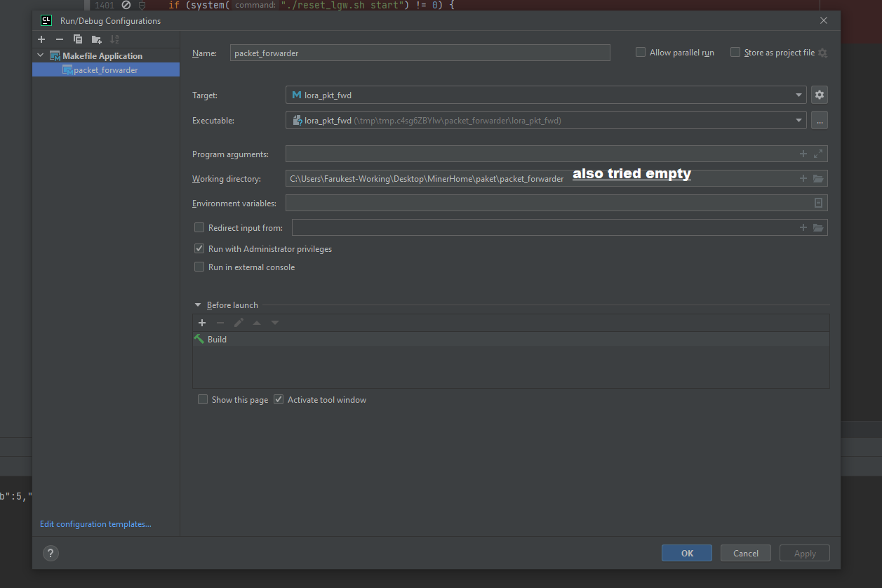Screen dimensions: 882x588
Task: Collapse the Before launch section
Action: click(x=198, y=305)
